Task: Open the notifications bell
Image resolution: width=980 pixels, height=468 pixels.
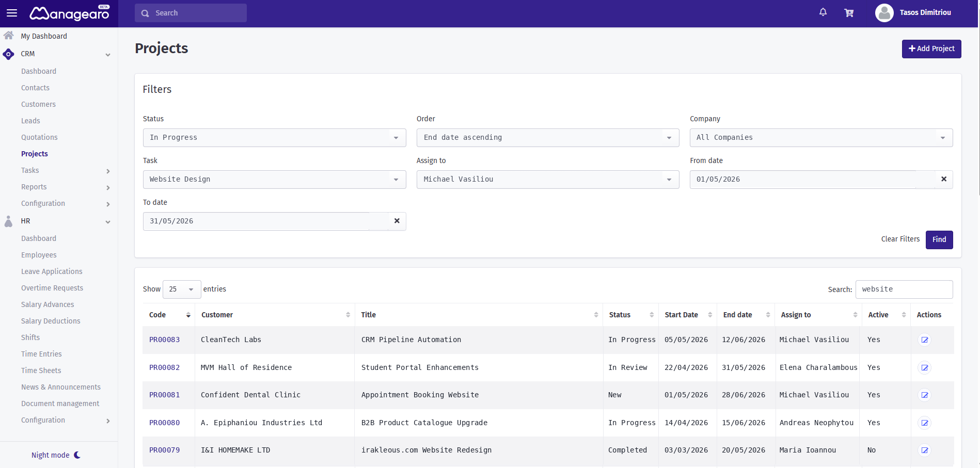Action: tap(823, 12)
